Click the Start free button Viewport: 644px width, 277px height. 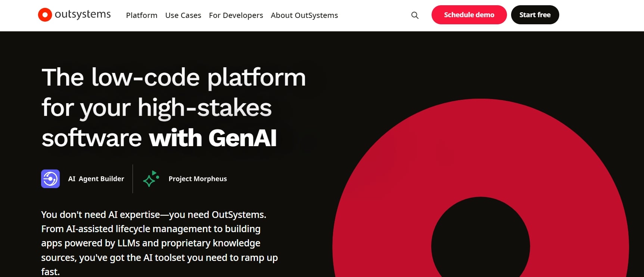(x=535, y=15)
